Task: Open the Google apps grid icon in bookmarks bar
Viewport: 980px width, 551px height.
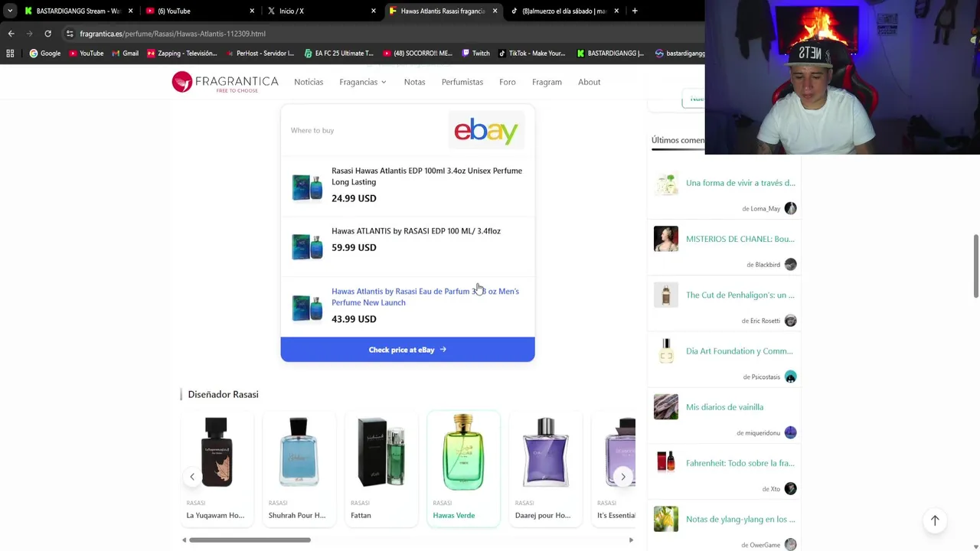Action: [10, 54]
